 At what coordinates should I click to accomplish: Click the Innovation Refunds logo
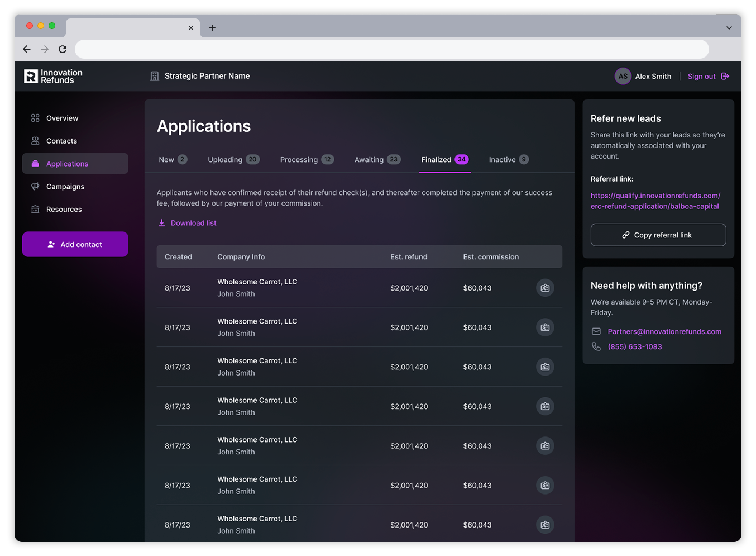53,77
